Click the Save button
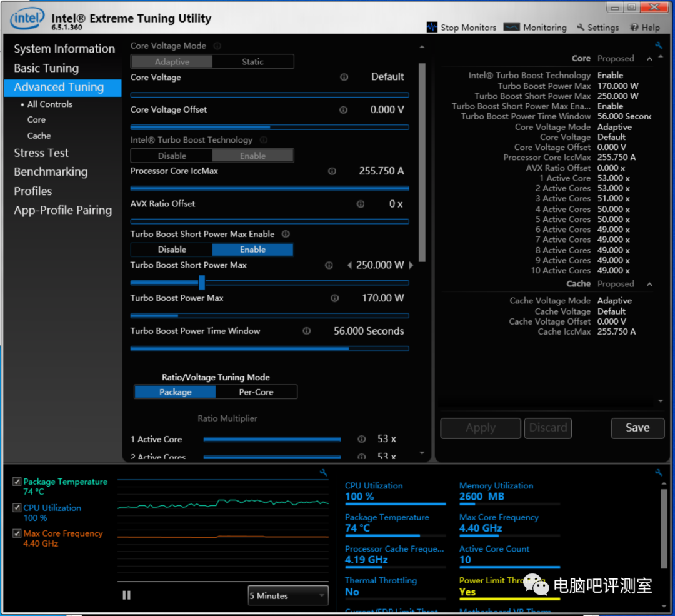 [637, 428]
